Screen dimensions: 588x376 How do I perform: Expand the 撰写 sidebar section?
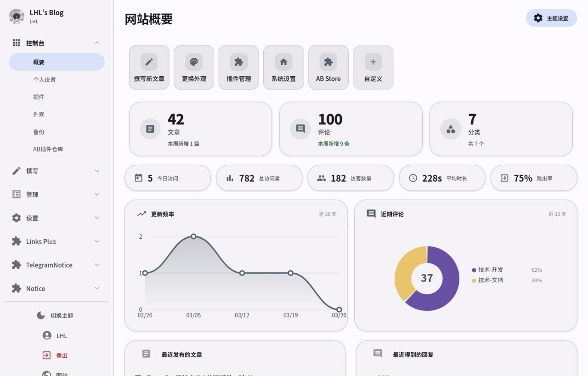click(56, 171)
